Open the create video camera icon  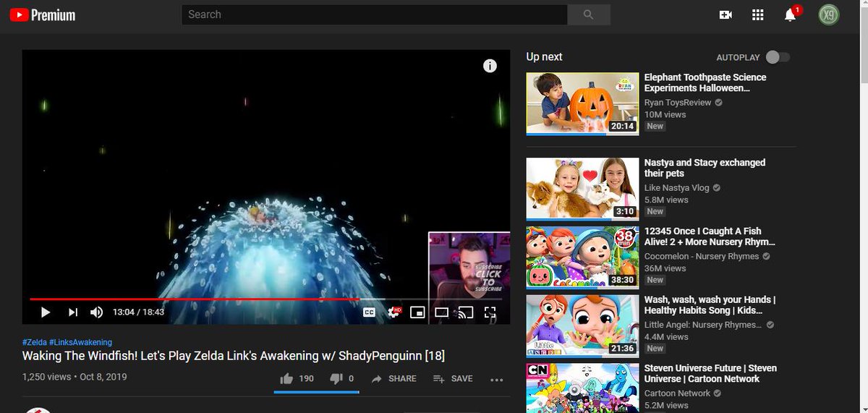(x=726, y=14)
